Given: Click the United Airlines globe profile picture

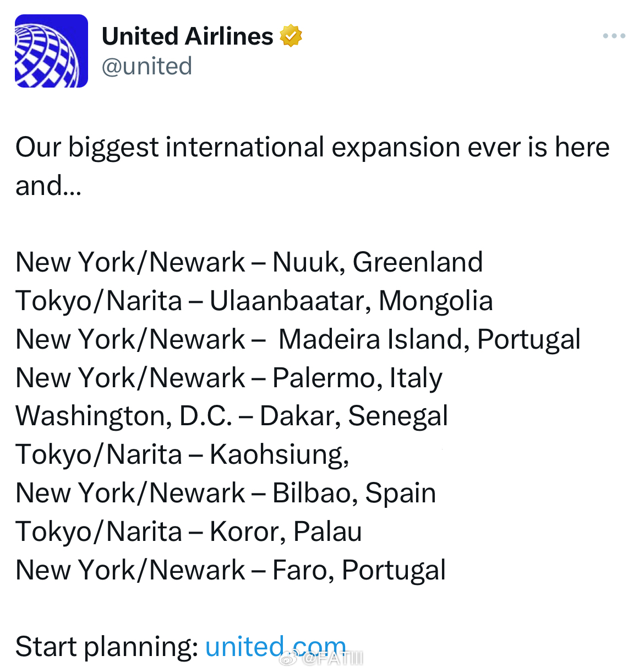Looking at the screenshot, I should tap(51, 51).
